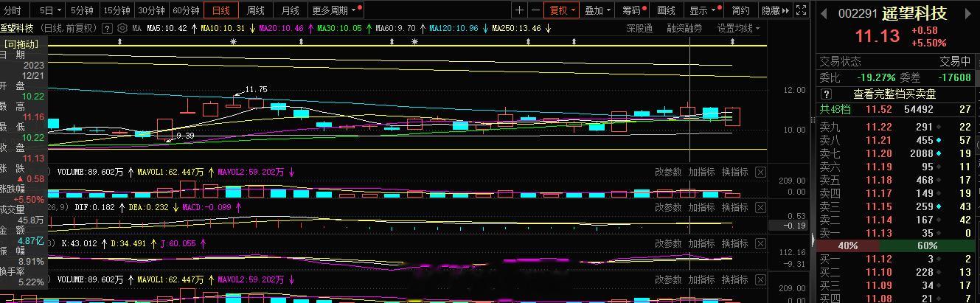980x303 pixels.
Task: Click 加指标 in the KDJ panel
Action: pos(701,243)
